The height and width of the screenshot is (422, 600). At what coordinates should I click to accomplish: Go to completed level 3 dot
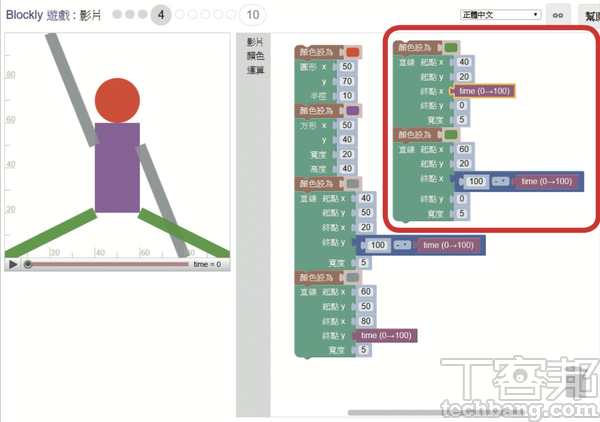(x=142, y=15)
